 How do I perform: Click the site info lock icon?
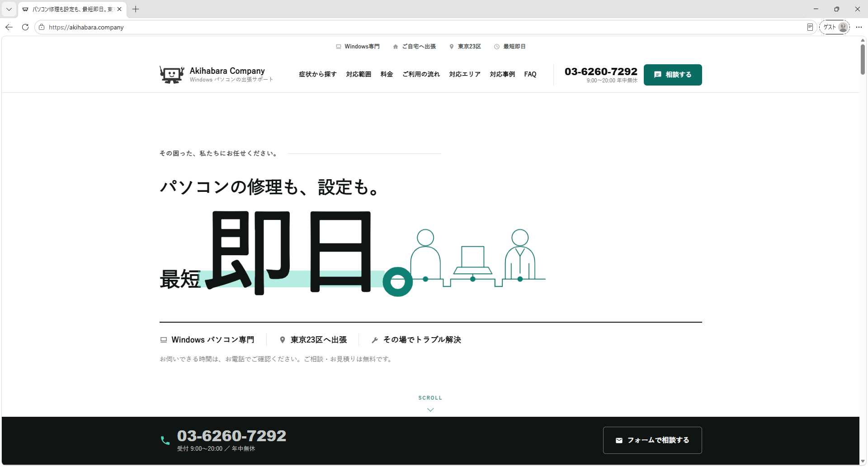point(42,27)
